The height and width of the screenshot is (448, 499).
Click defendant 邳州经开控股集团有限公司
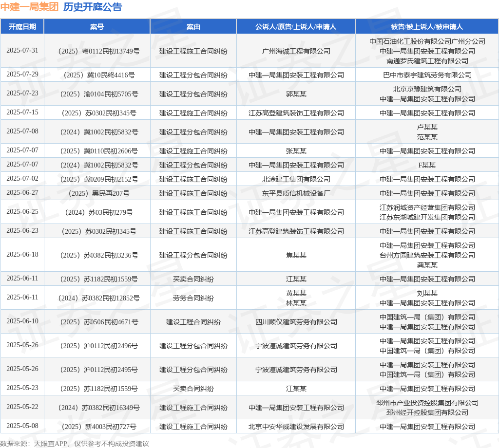click(x=427, y=413)
